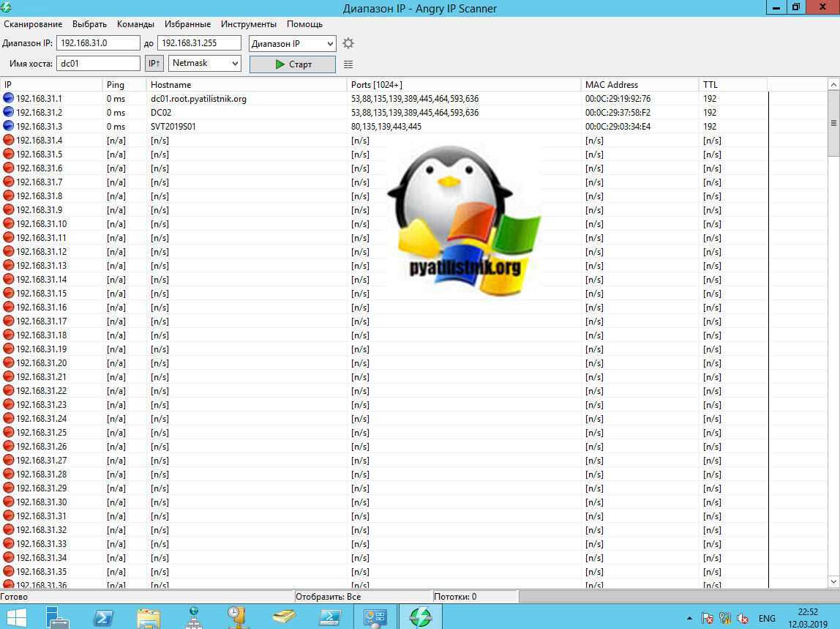Click the Angry IP Scanner taskbar icon
This screenshot has height=629, width=840.
pyautogui.click(x=420, y=617)
